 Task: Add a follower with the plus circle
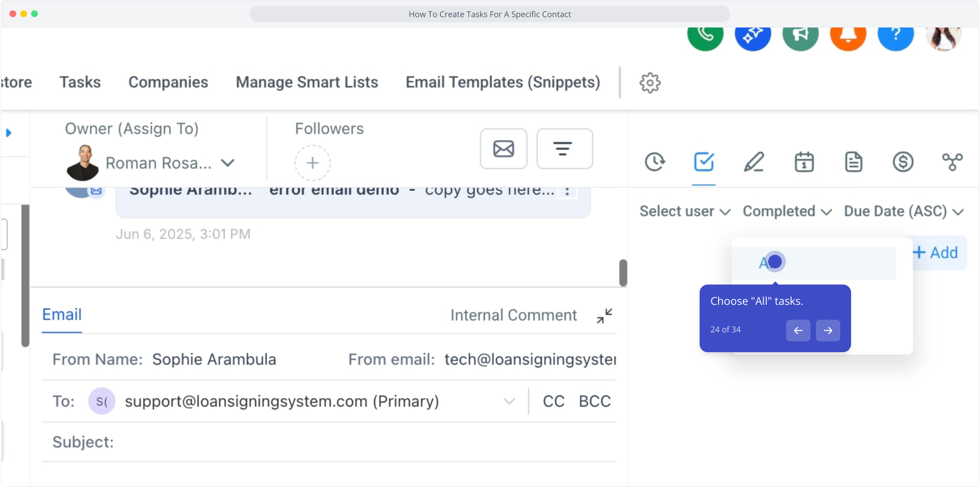tap(312, 163)
